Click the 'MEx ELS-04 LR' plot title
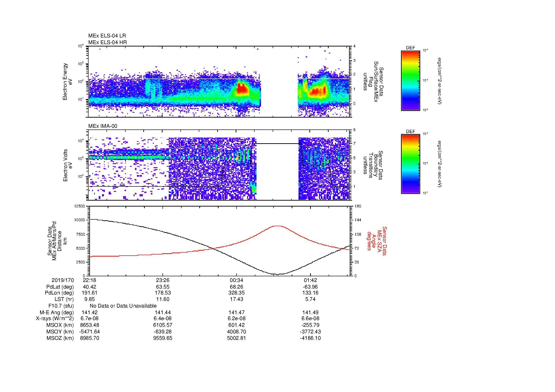555x392 pixels. tap(107, 36)
